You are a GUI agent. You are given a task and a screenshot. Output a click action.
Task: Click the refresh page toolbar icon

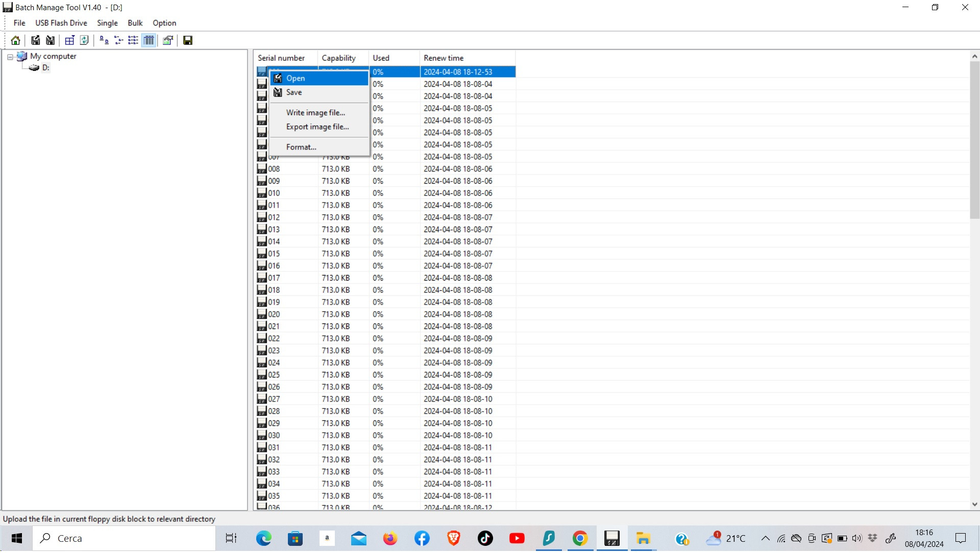tap(84, 40)
